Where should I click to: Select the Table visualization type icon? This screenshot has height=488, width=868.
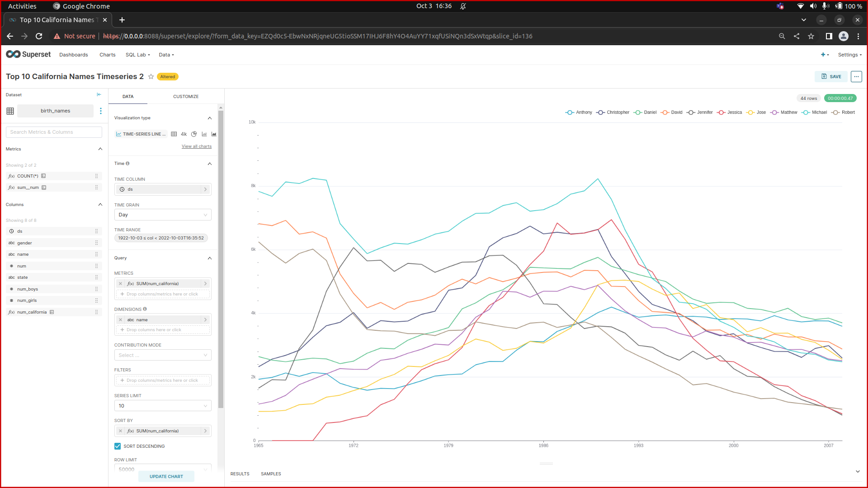pyautogui.click(x=174, y=134)
